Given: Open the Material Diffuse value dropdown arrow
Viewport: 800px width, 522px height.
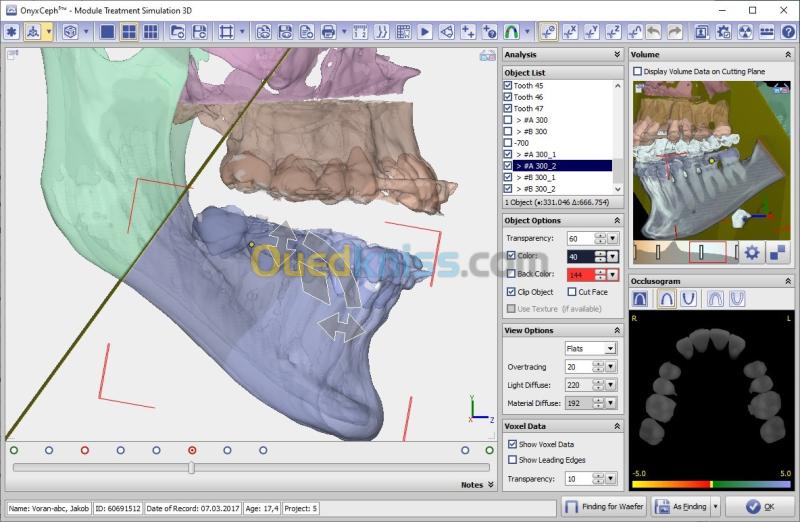Looking at the screenshot, I should point(611,403).
